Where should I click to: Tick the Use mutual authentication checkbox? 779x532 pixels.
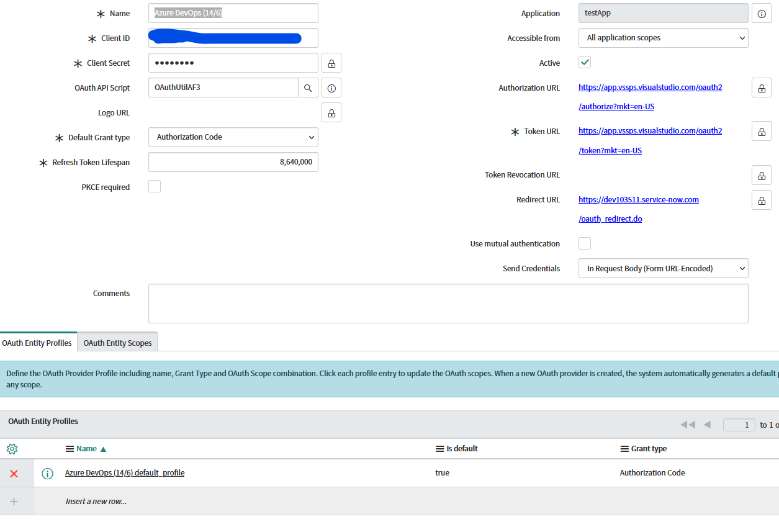coord(585,243)
